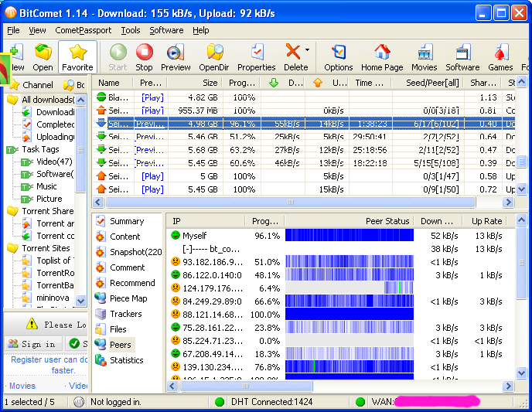The height and width of the screenshot is (412, 532).
Task: Click the DHT Connected green status indicator
Action: 220,402
